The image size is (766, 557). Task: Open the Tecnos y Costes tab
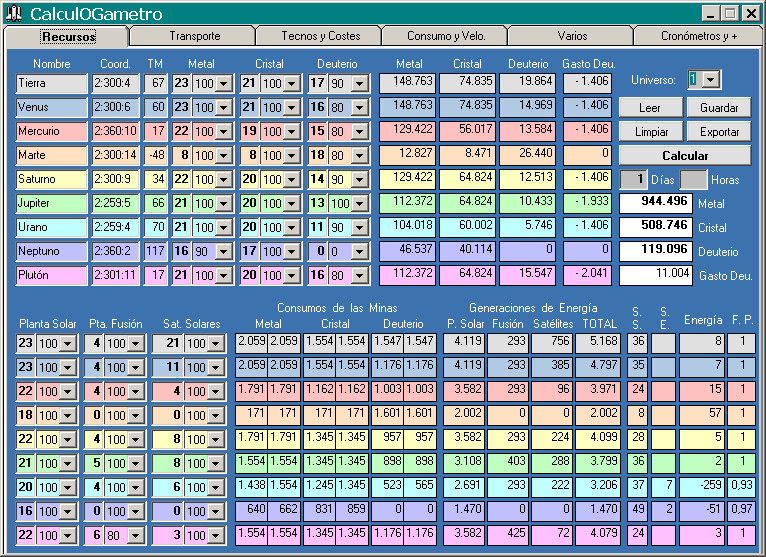point(320,36)
